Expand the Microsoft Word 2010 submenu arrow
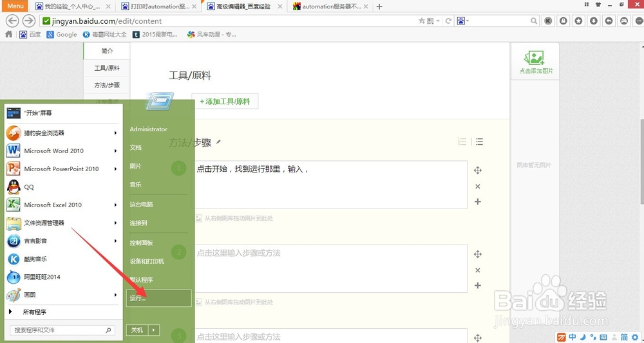Screen dimensions: 644x343 pos(115,151)
